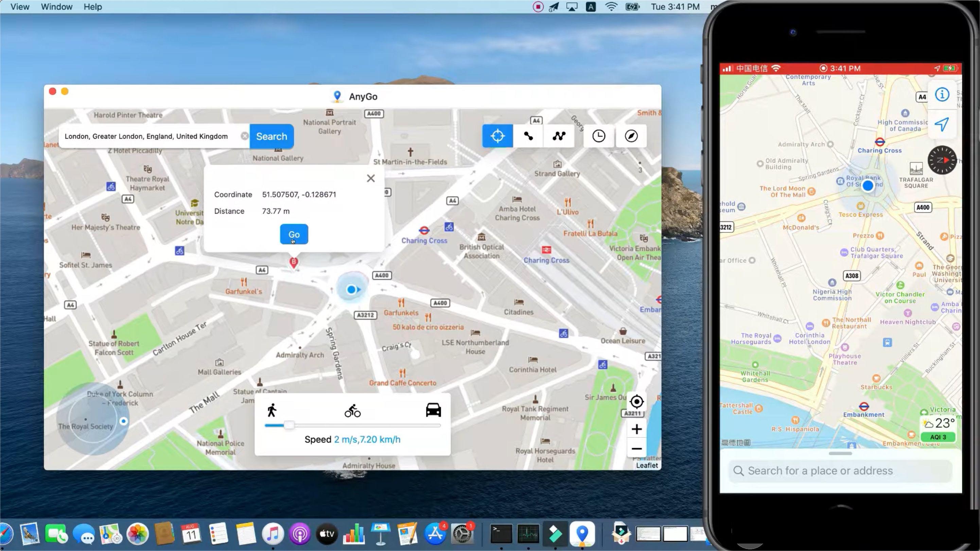Open Numbers in the Dock
This screenshot has height=551, width=980.
coord(354,534)
